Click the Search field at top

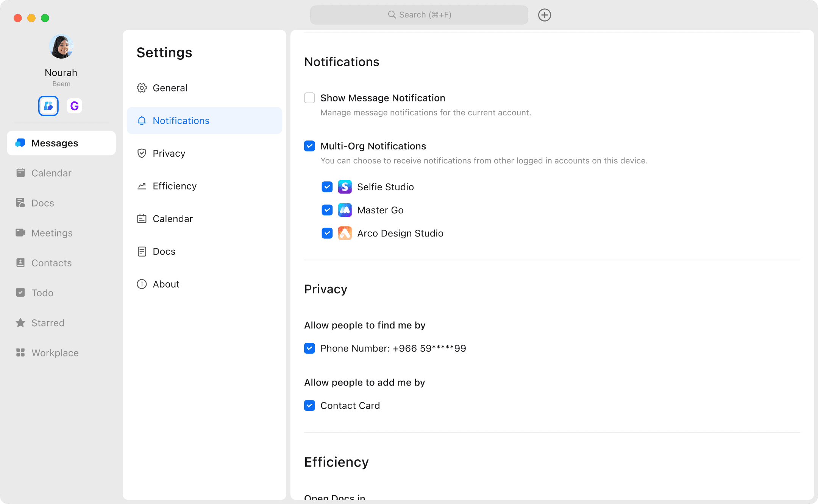(x=419, y=15)
